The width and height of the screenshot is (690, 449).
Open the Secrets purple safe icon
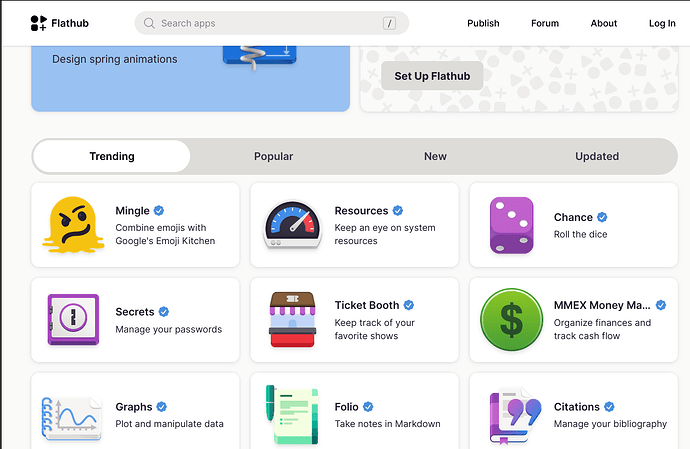(x=73, y=320)
